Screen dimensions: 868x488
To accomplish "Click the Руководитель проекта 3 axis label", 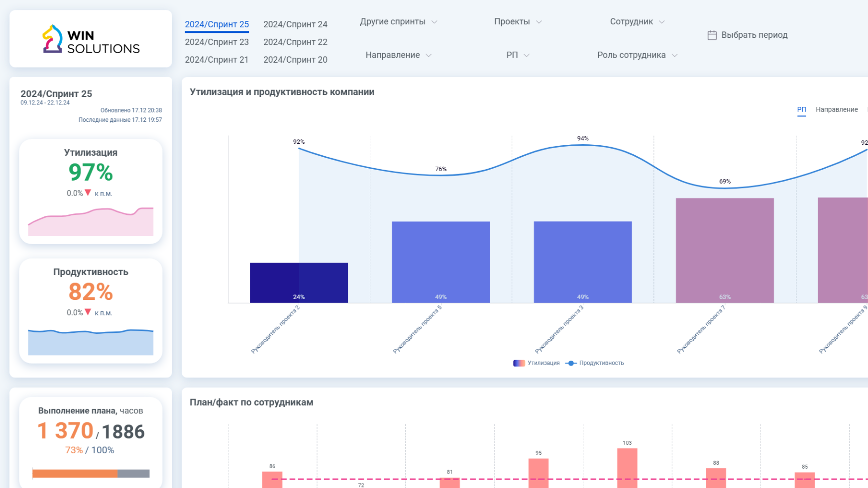I will click(559, 329).
